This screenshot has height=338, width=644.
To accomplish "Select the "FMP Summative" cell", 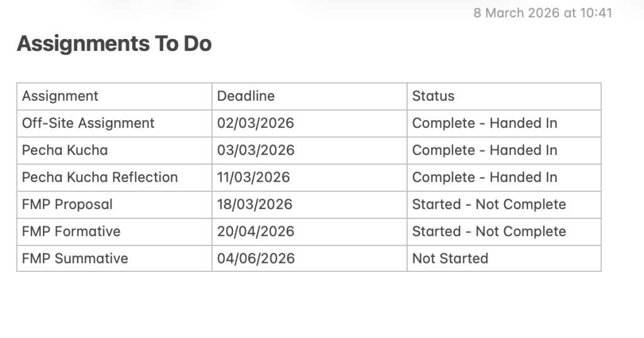I will pyautogui.click(x=75, y=259).
